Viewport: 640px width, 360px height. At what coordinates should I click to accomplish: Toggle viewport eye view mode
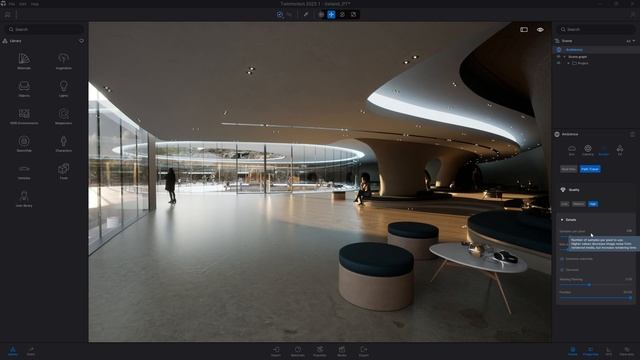[540, 29]
